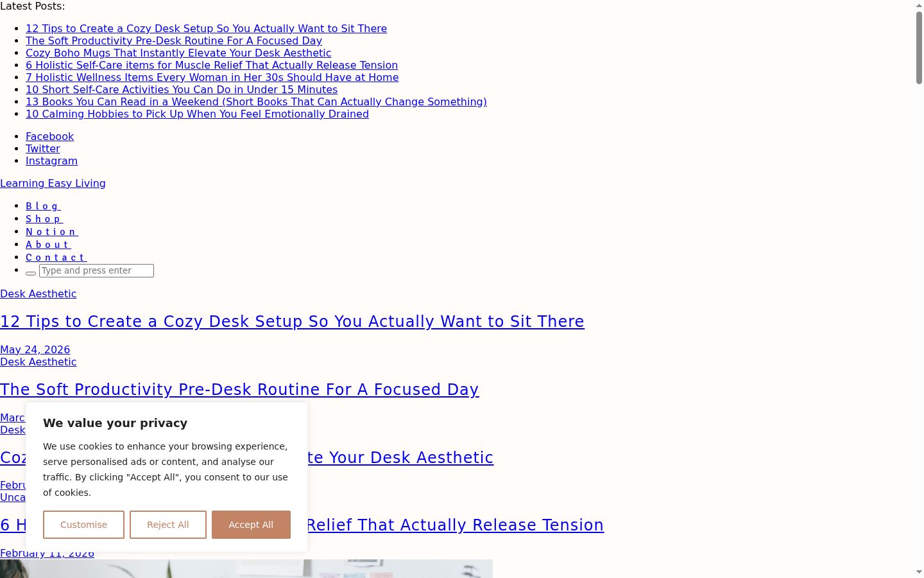Open '10 Short Self-Care Activities' link

(182, 89)
